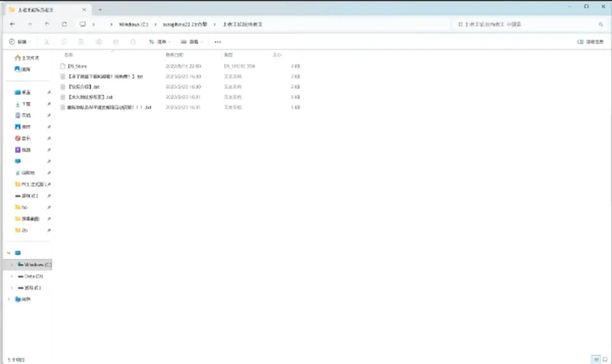Select Windows (C:) drive in sidebar tree
This screenshot has width=612, height=364.
(x=34, y=265)
